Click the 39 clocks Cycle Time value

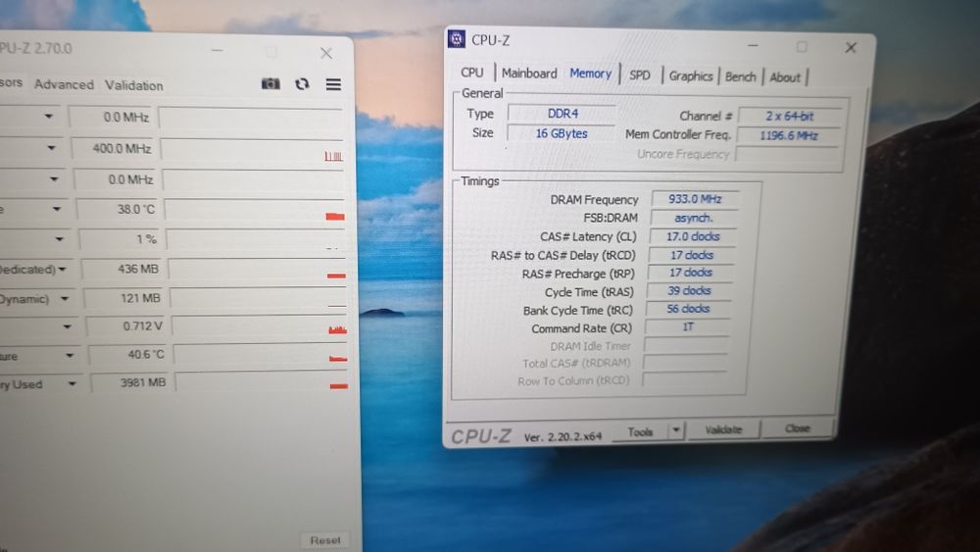point(689,290)
